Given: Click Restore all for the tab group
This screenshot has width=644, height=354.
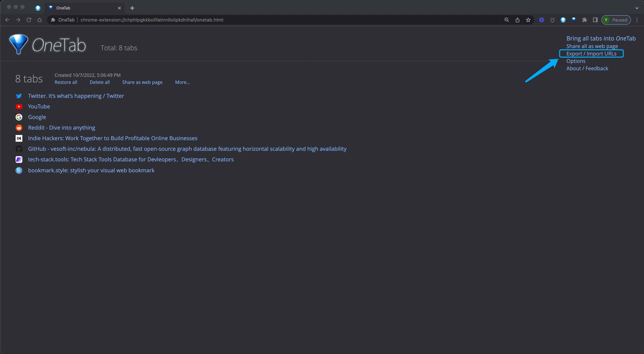Looking at the screenshot, I should click(66, 82).
